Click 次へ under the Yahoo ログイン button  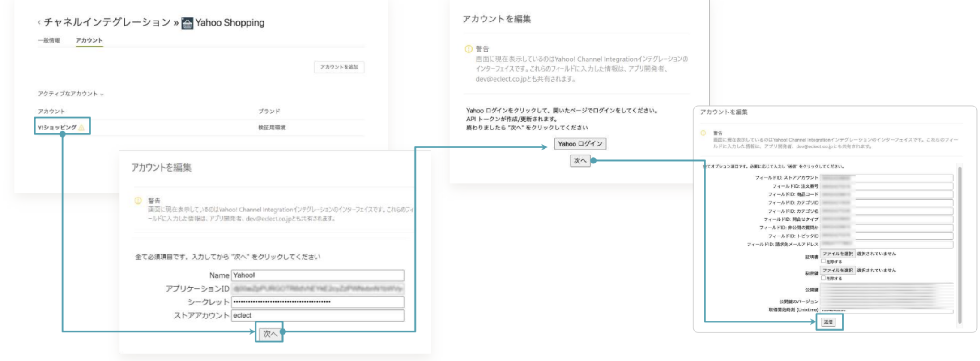click(x=580, y=160)
